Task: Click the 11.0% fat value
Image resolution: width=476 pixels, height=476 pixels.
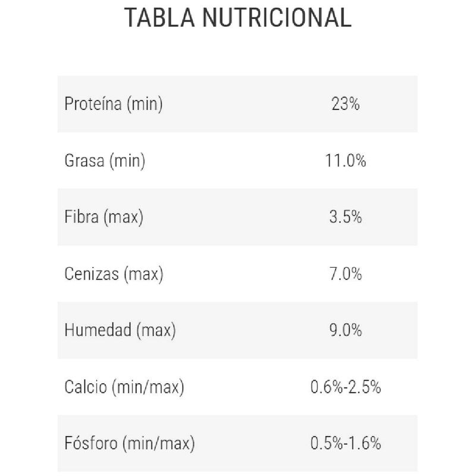Action: click(346, 161)
